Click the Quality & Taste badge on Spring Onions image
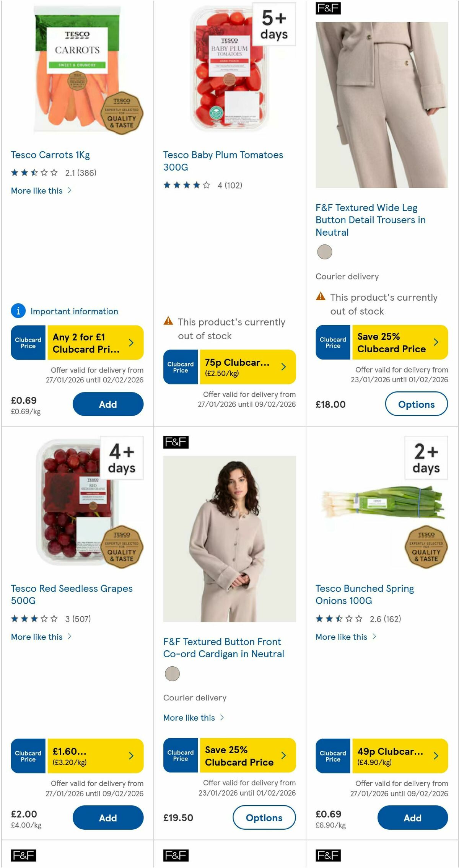 [x=426, y=547]
